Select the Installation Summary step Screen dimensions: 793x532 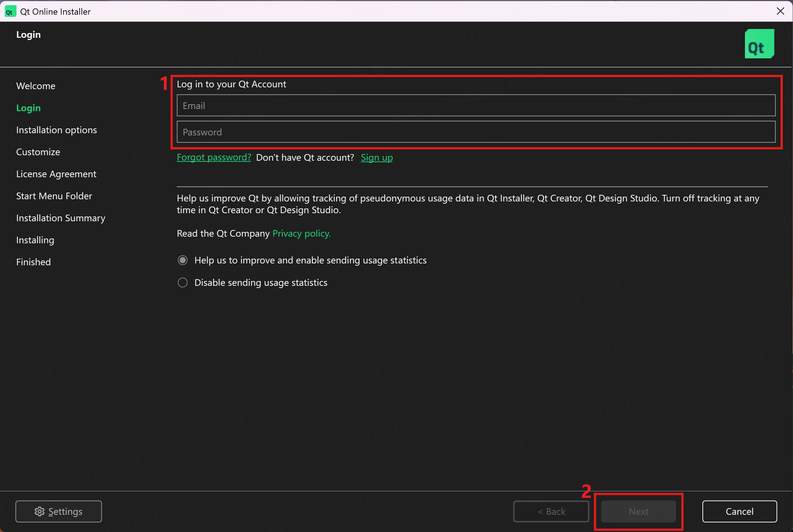61,218
